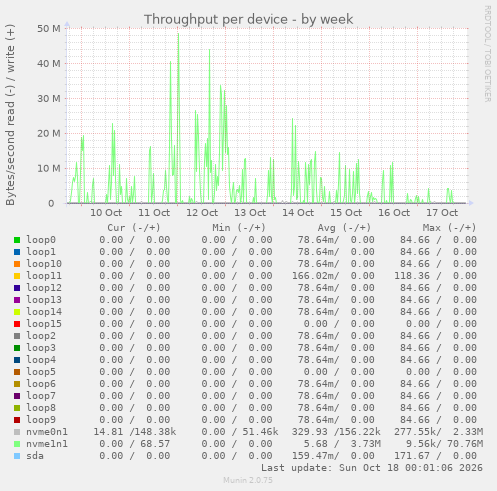Viewport: 497px width, 491px height.
Task: Click the '20 M' y-axis label
Action: [49, 133]
